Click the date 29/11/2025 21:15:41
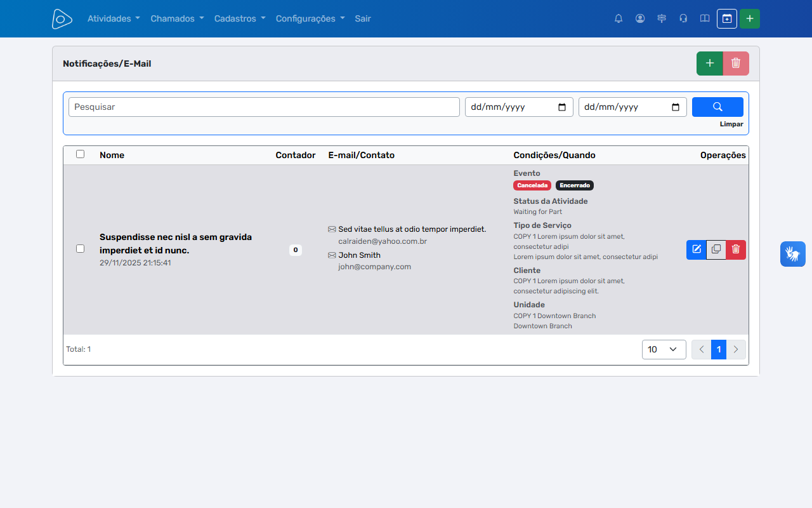Image resolution: width=812 pixels, height=508 pixels. click(135, 262)
